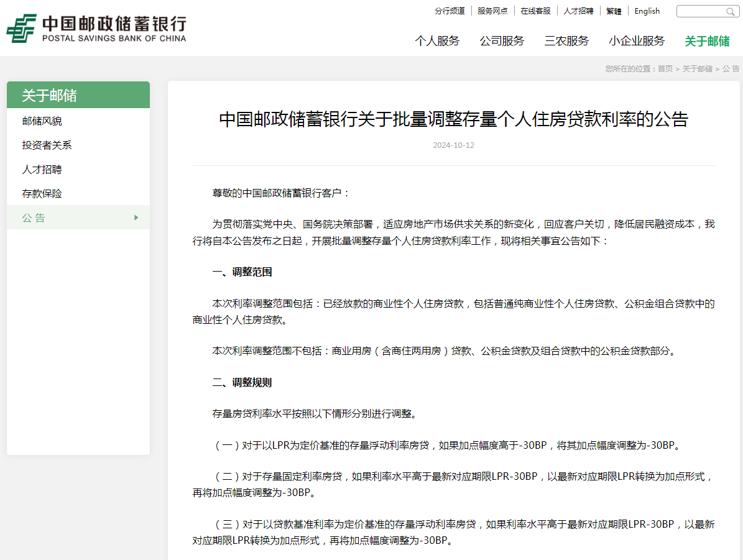743x560 pixels.
Task: Open 小企业服务 navigation menu
Action: (637, 41)
